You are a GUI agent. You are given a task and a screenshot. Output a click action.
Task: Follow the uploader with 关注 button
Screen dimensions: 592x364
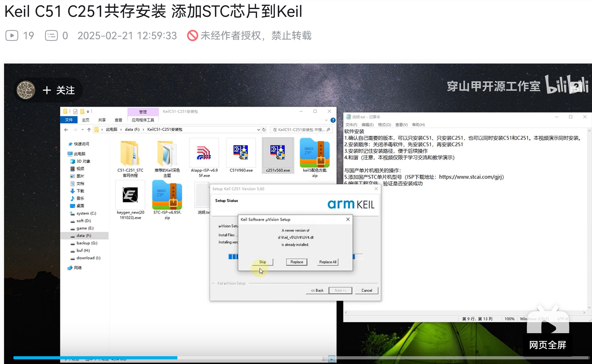pos(59,90)
